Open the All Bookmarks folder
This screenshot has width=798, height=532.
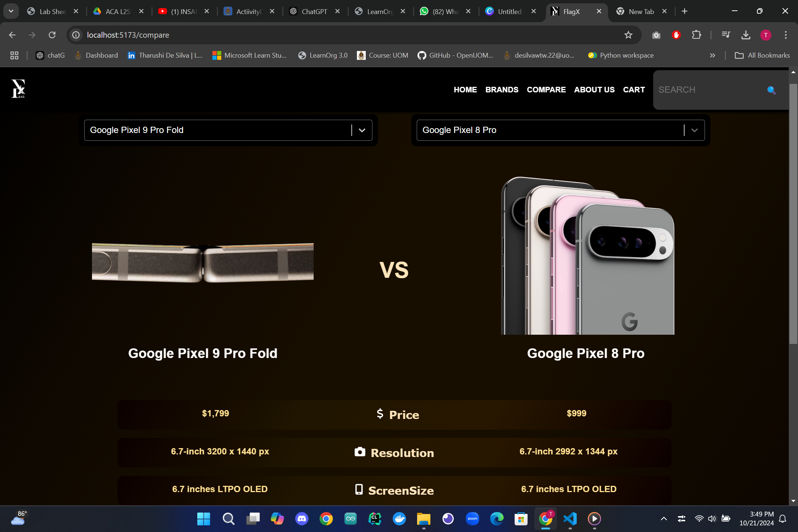(762, 55)
